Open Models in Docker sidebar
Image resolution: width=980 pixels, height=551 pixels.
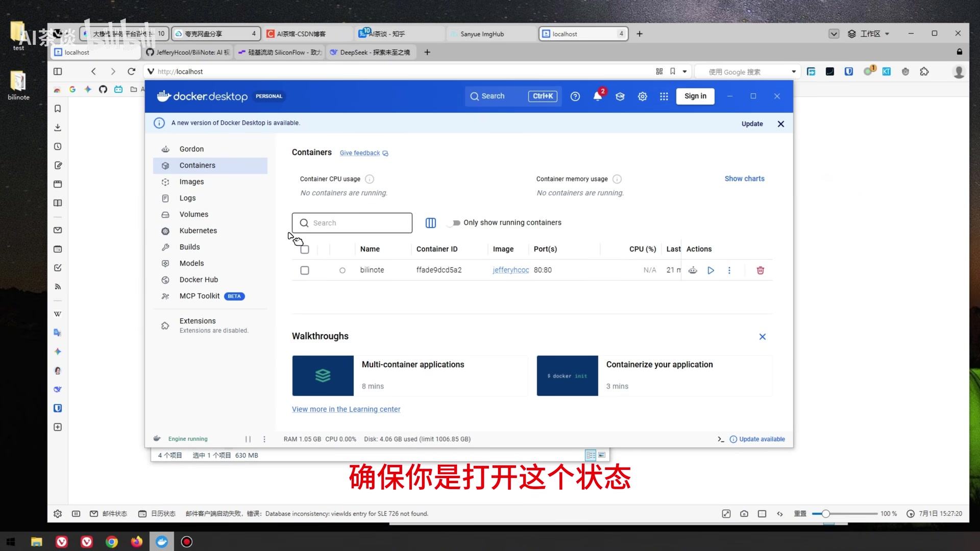[210, 263]
